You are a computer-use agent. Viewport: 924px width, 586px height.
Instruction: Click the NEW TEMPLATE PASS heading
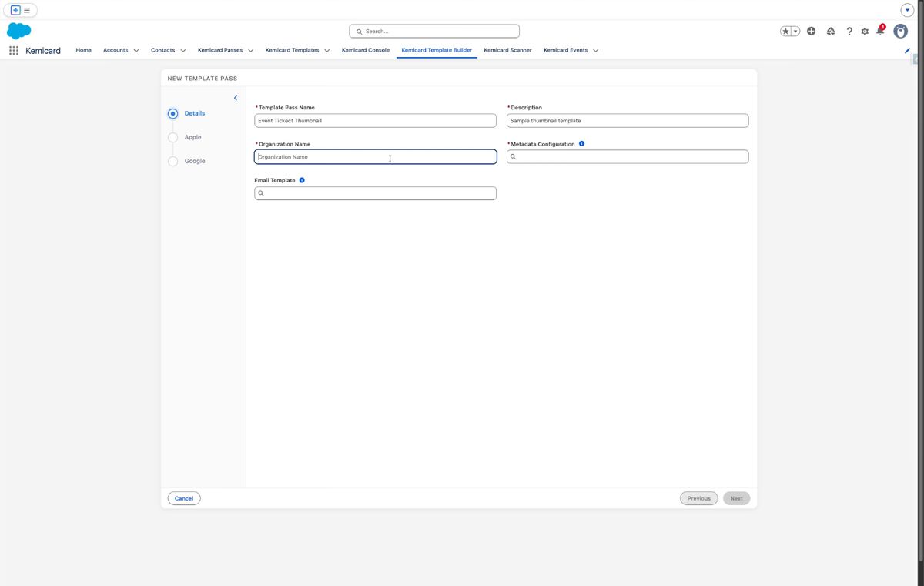click(x=203, y=79)
